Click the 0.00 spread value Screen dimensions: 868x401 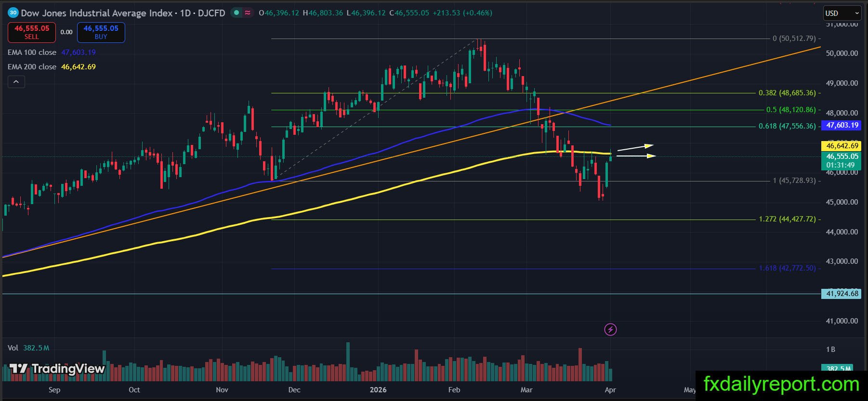coord(66,32)
